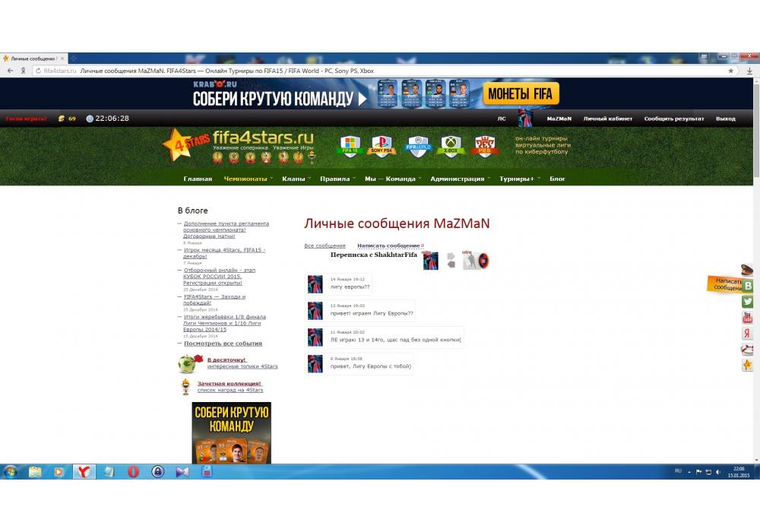Screen dimensions: 760x532
Task: Click the clock icon beside 22:06:28
Action: coord(90,119)
